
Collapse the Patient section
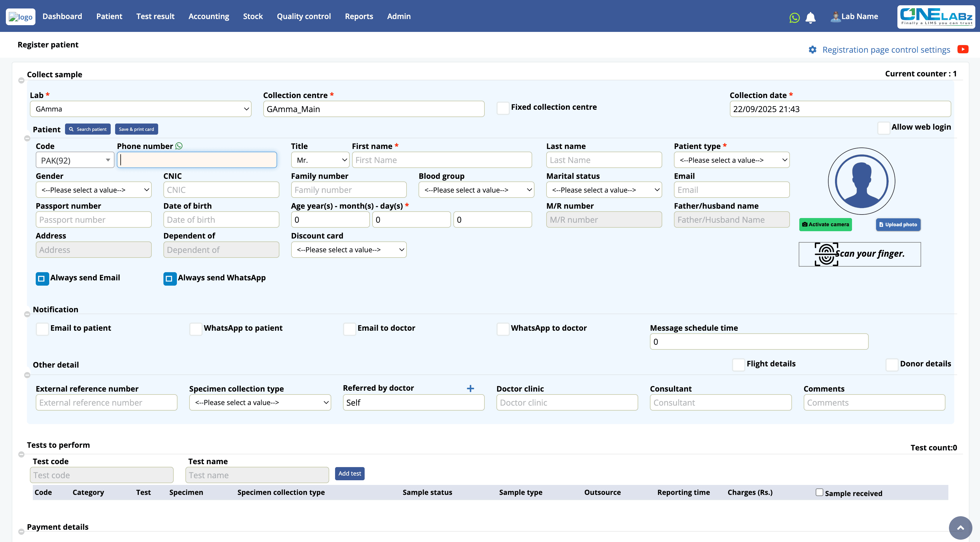tap(27, 138)
